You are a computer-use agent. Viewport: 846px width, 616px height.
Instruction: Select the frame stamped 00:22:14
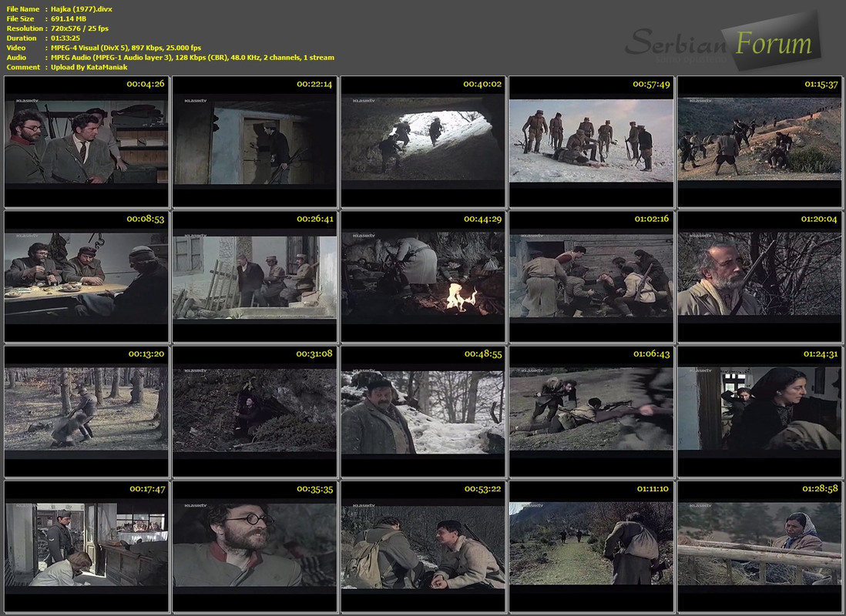(x=255, y=142)
